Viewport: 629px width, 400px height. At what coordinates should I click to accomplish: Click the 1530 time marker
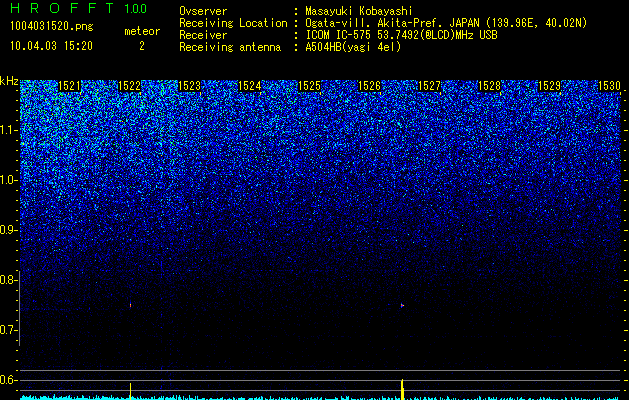click(x=609, y=86)
